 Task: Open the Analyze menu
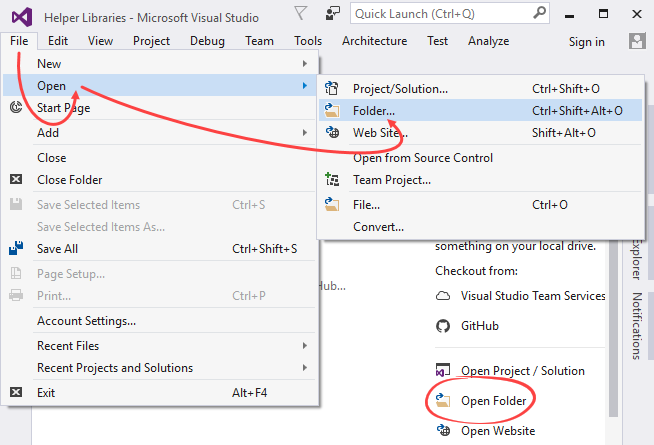coord(488,41)
